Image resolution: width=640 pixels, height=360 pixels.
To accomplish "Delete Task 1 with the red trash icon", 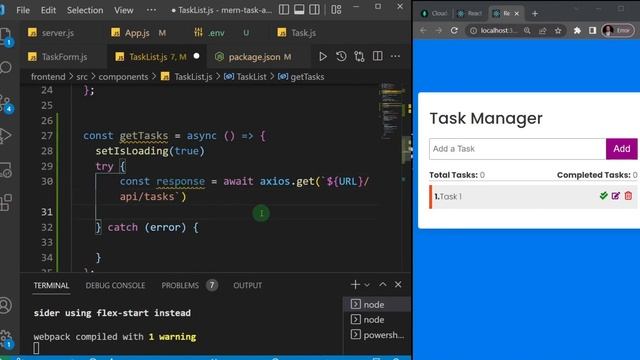I will coord(628,196).
